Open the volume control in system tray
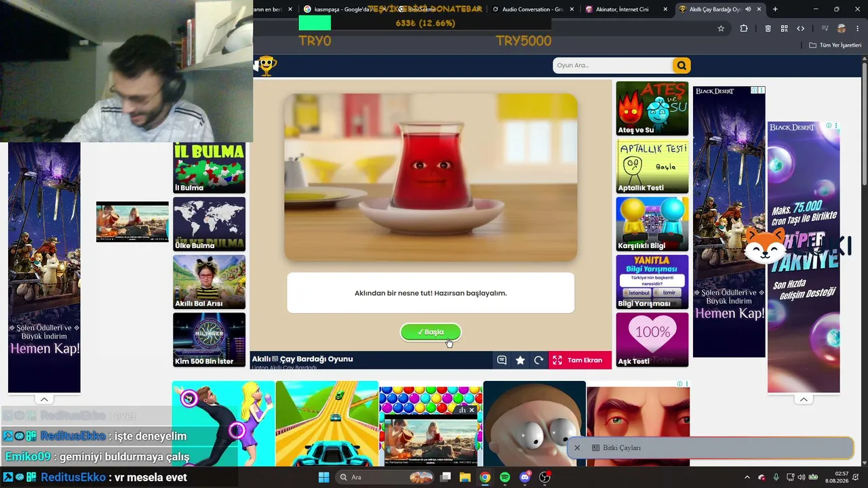Viewport: 868px width, 488px height. (801, 477)
